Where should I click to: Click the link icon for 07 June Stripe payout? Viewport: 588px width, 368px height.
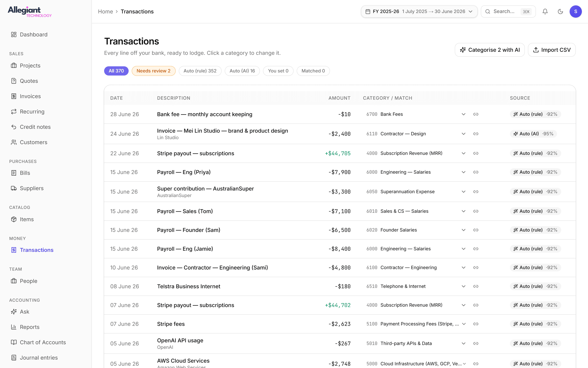click(476, 305)
